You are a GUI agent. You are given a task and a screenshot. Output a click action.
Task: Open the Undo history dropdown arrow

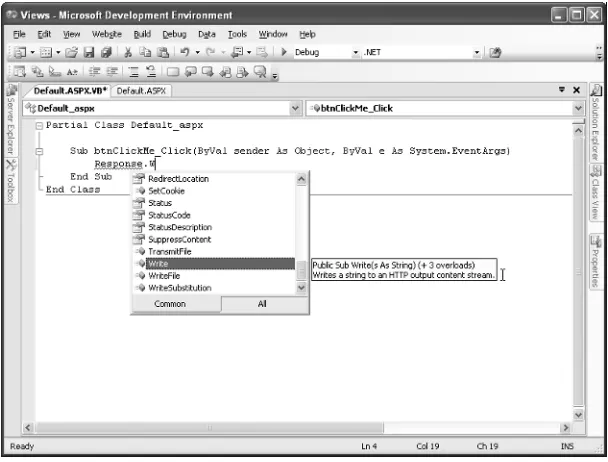[197, 52]
